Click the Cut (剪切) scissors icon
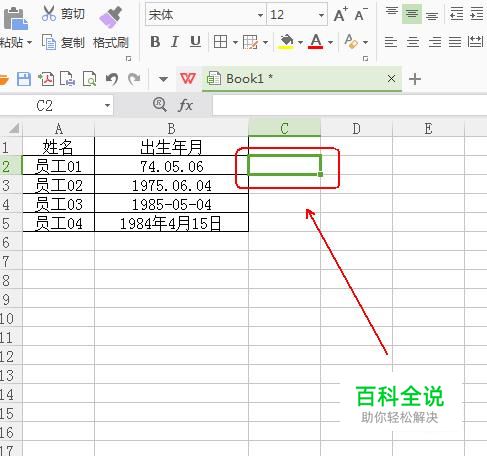The width and height of the screenshot is (487, 456). (x=49, y=13)
